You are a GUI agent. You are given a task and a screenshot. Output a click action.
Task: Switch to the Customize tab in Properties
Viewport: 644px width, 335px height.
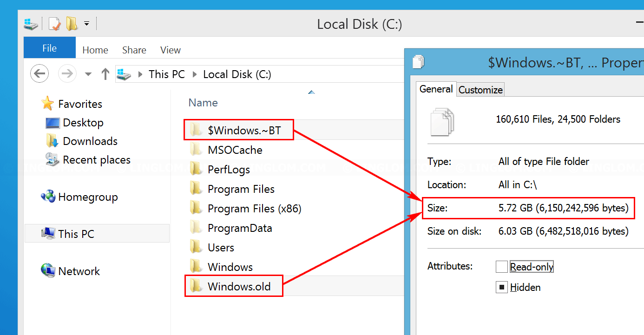coord(480,90)
